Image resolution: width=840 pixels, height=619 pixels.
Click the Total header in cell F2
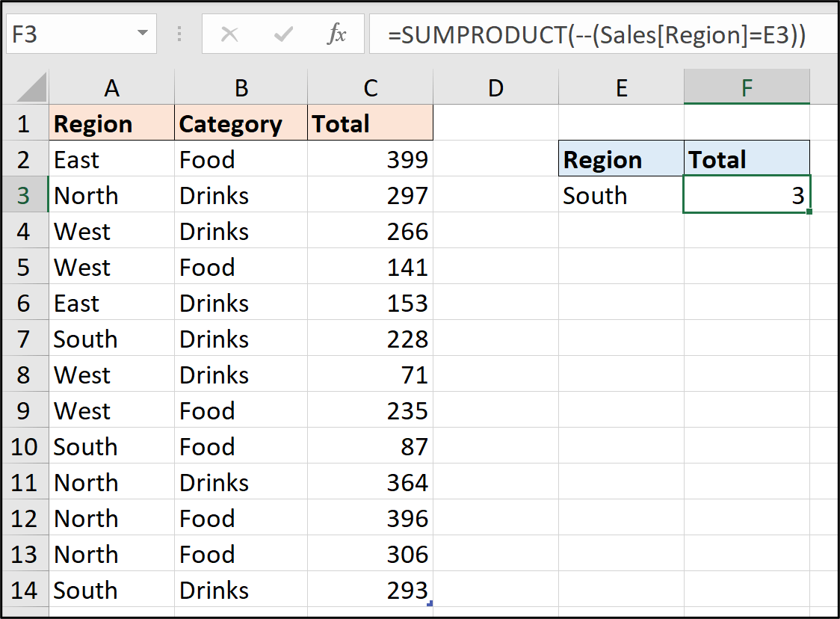point(747,159)
